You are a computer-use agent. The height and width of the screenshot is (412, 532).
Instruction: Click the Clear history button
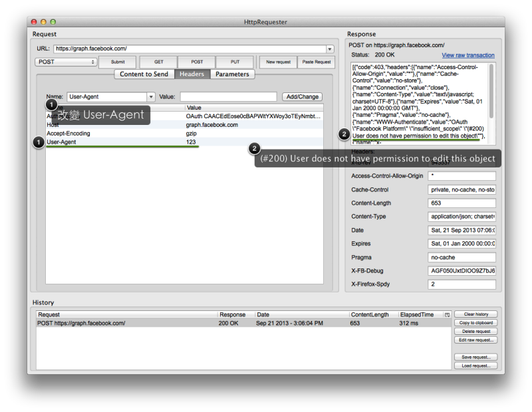pyautogui.click(x=476, y=314)
